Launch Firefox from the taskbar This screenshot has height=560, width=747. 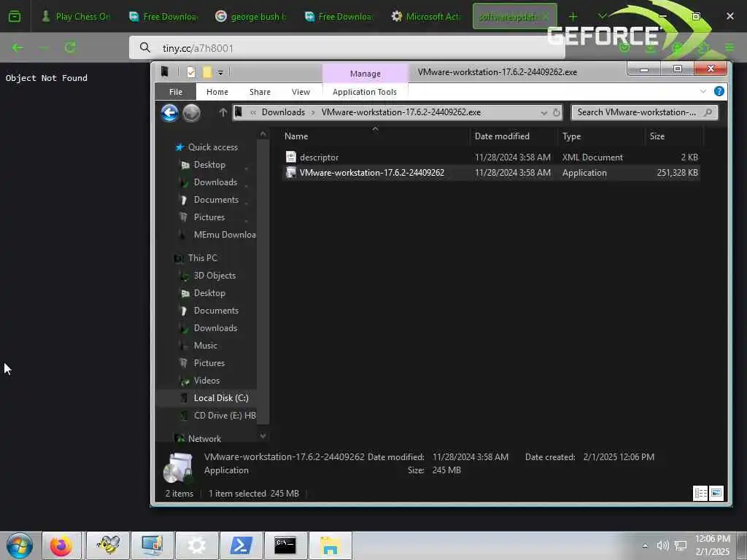(x=61, y=545)
